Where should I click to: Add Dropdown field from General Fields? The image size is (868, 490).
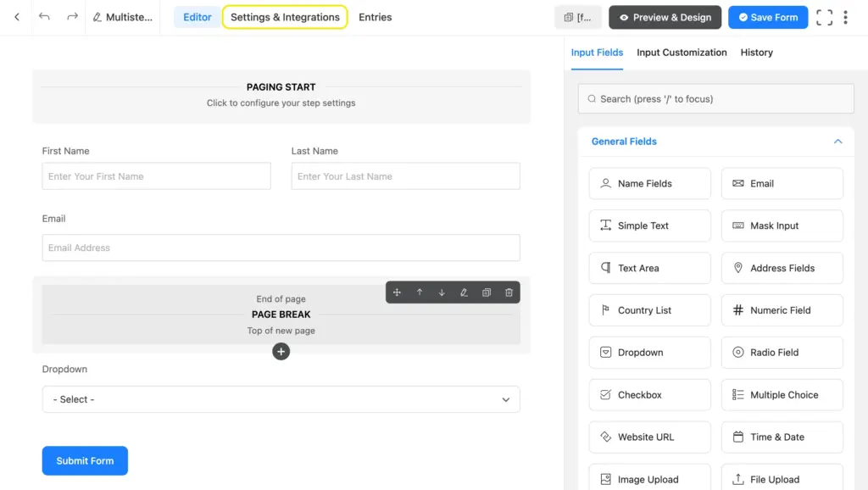[x=649, y=353]
